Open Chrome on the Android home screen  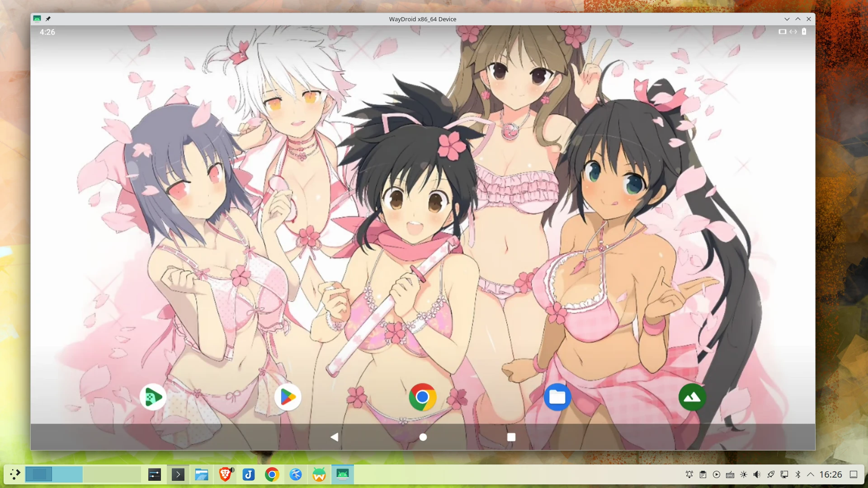coord(422,397)
